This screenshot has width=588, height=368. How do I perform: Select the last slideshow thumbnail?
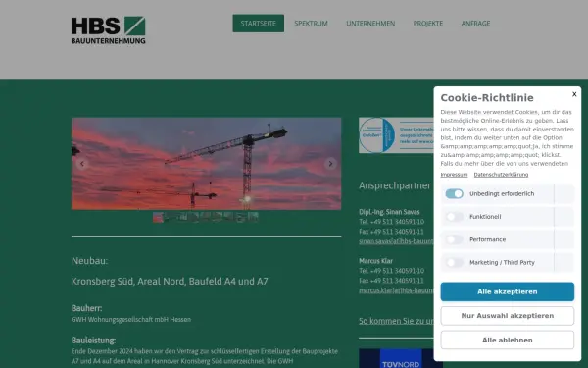click(x=253, y=217)
